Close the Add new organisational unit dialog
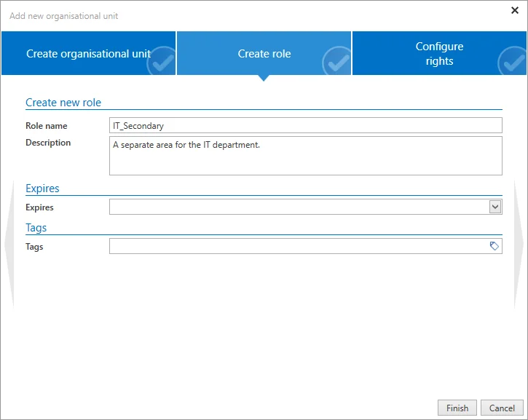 (515, 10)
